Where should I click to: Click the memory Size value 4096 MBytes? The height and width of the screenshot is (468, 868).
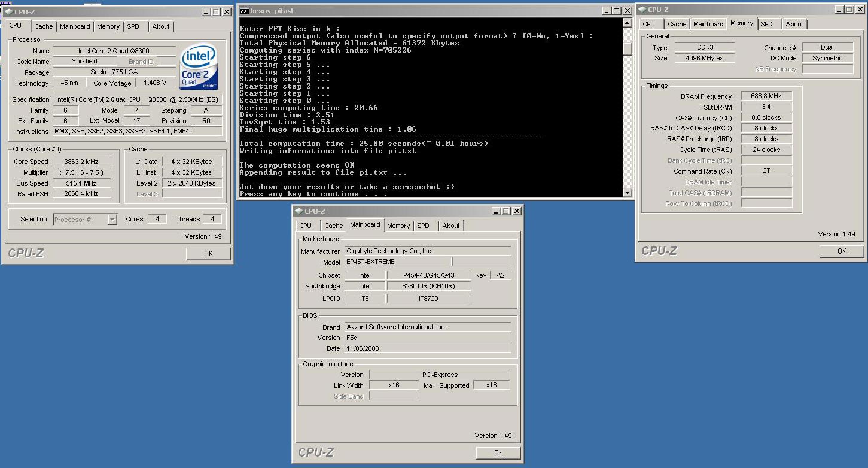[705, 58]
